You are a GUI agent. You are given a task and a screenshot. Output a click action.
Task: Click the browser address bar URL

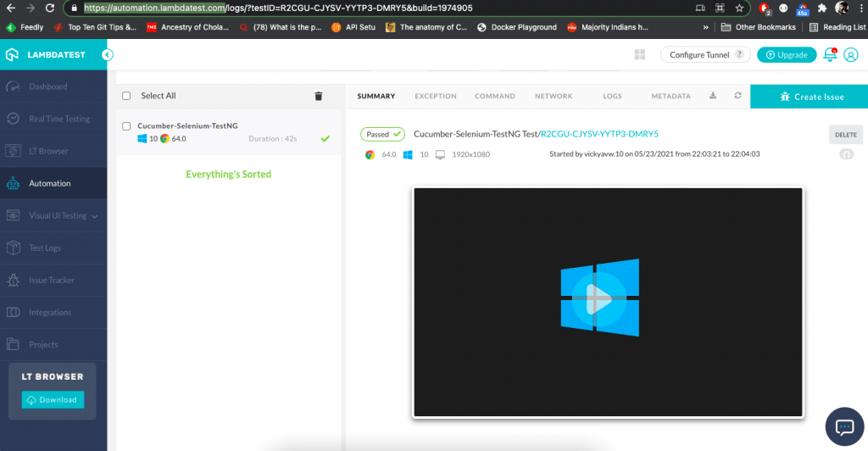coord(280,8)
